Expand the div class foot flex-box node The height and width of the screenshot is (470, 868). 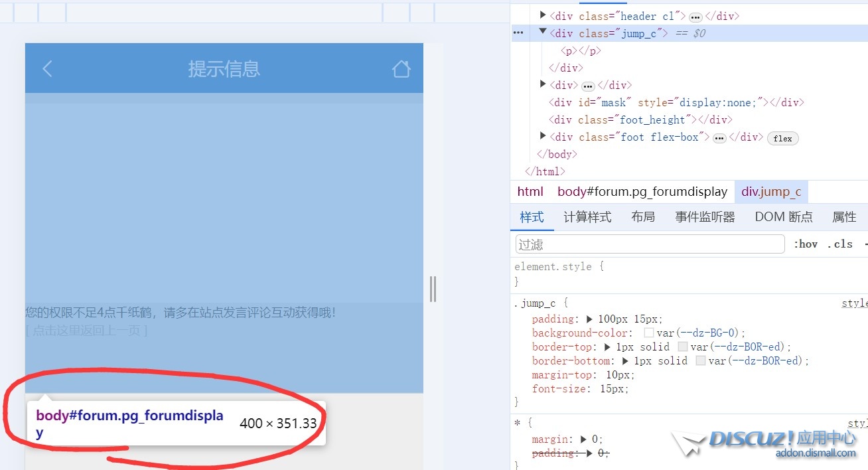coord(543,135)
